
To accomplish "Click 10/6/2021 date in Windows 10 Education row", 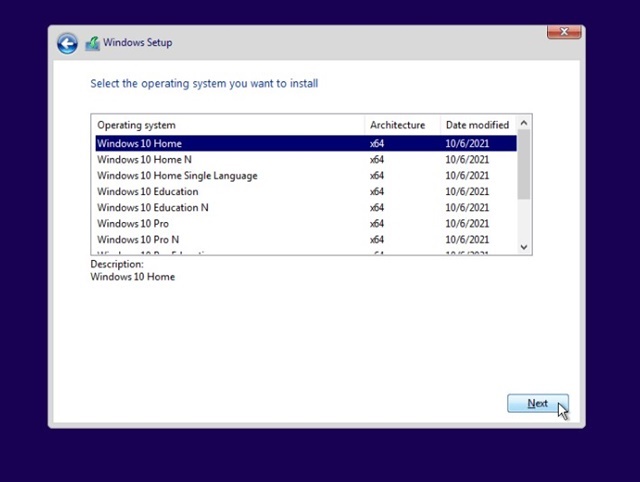I will (x=467, y=191).
